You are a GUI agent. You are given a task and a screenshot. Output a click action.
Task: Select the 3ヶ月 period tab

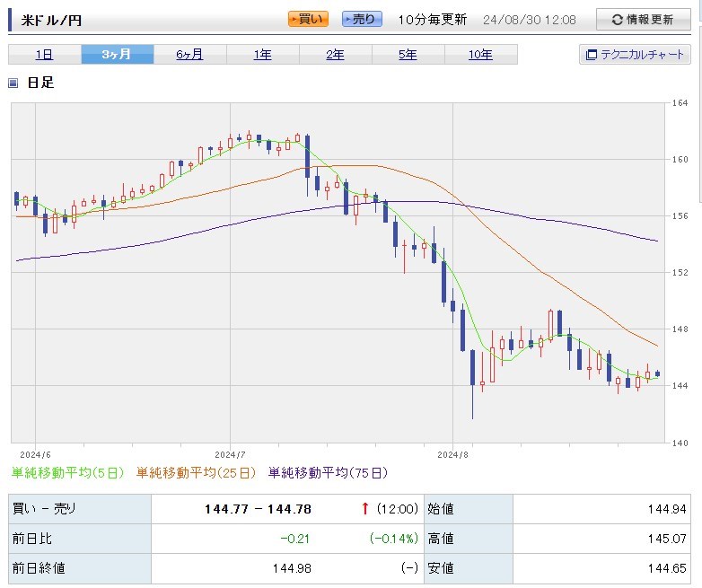pyautogui.click(x=117, y=55)
